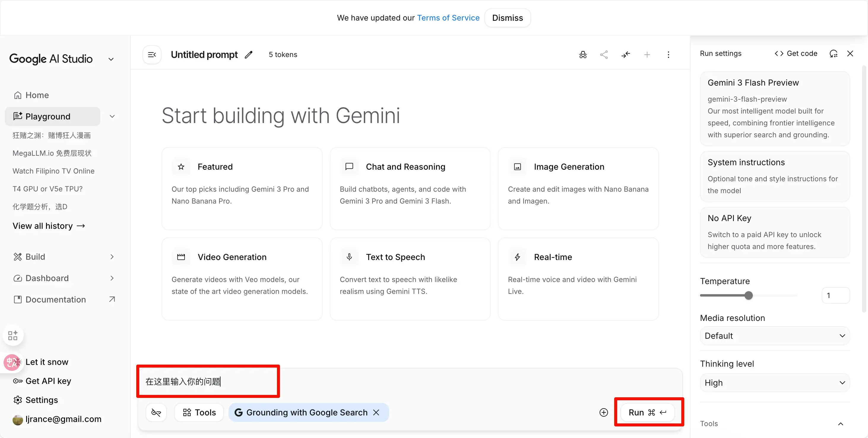
Task: Open the Dashboard sidebar item
Action: point(47,278)
